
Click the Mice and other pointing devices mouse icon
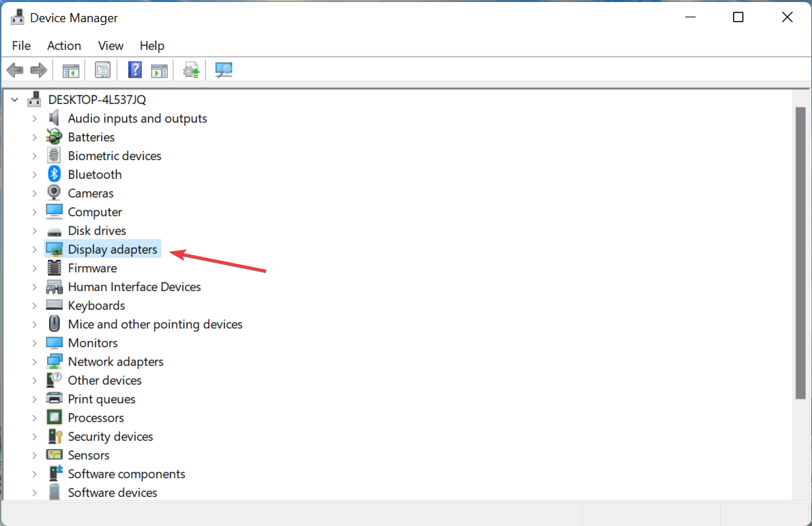[54, 324]
